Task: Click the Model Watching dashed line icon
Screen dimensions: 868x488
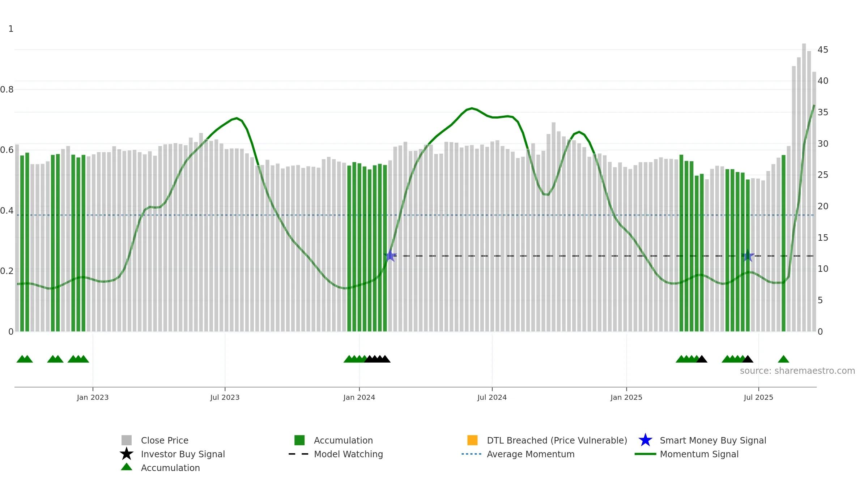Action: 298,454
